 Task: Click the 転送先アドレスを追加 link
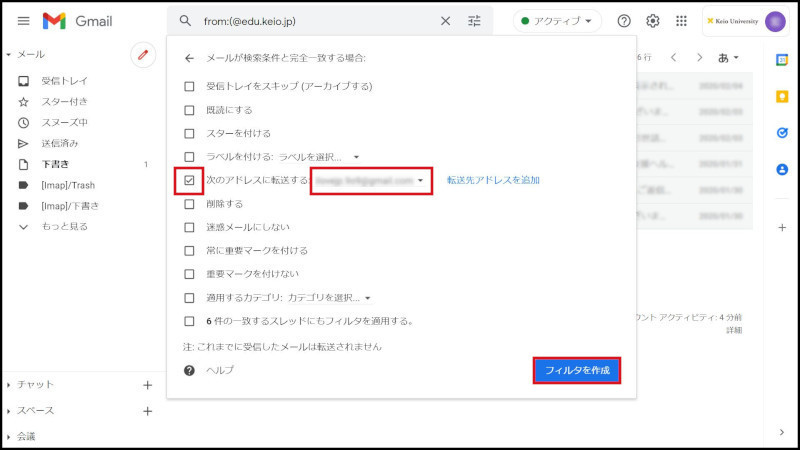coord(493,180)
